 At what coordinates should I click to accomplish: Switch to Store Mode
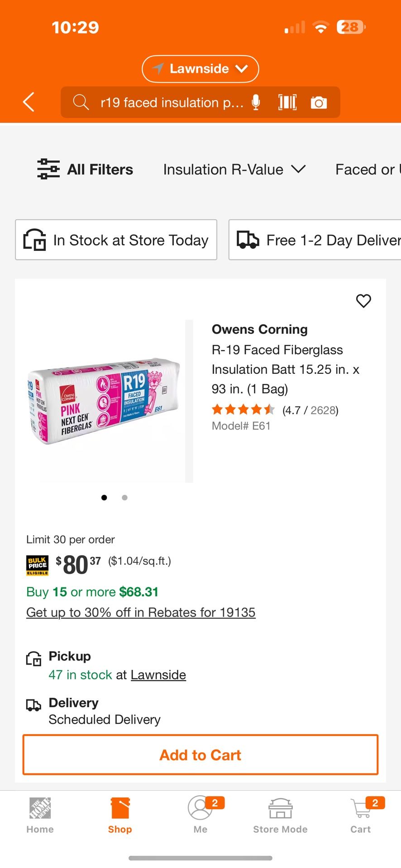click(280, 814)
